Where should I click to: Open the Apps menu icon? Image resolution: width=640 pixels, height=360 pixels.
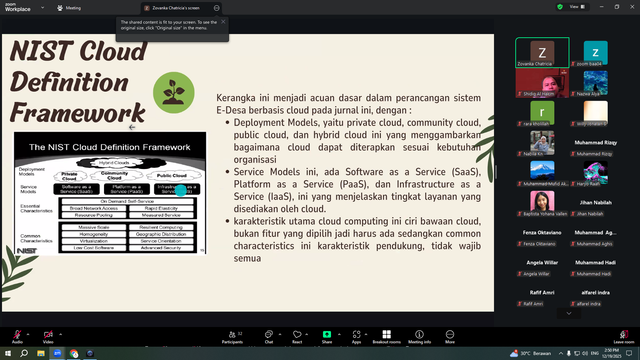(x=356, y=337)
